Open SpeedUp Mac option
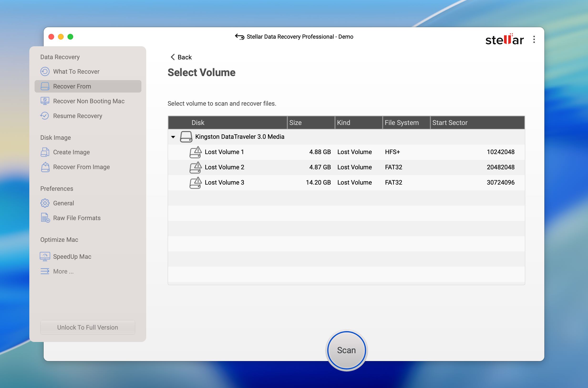The height and width of the screenshot is (388, 588). 72,257
